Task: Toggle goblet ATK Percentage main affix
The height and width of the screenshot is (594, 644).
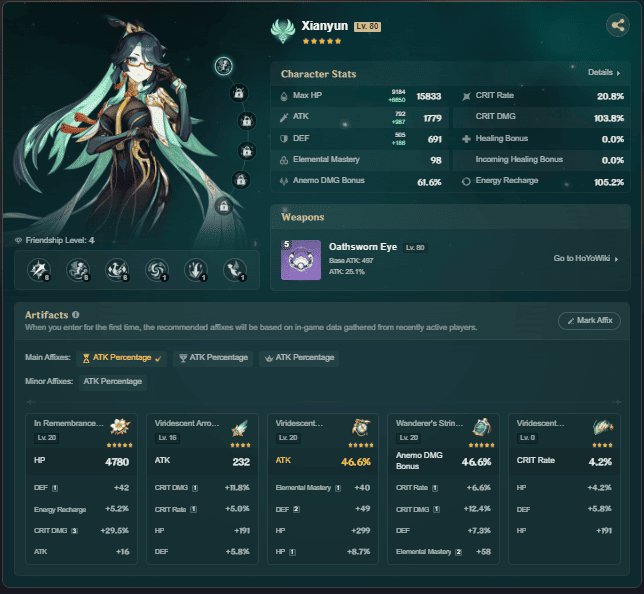Action: pyautogui.click(x=213, y=358)
